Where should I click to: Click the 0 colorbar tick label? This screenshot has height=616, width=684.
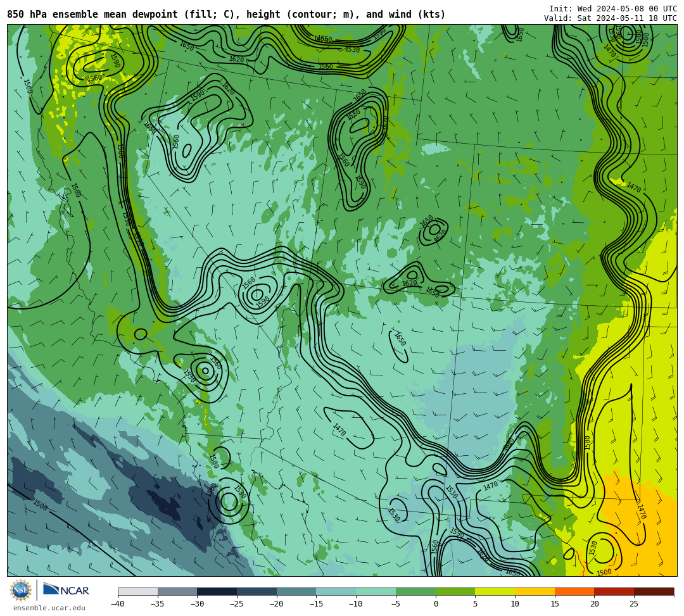436,604
